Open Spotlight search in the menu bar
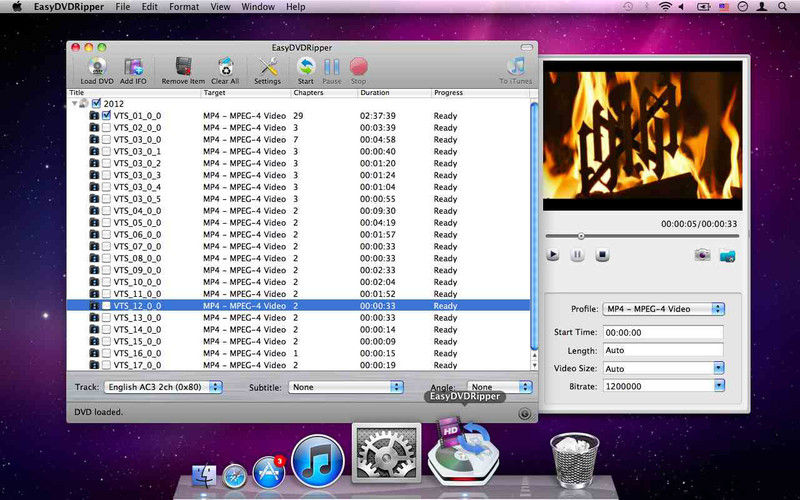Image resolution: width=800 pixels, height=500 pixels. [782, 7]
